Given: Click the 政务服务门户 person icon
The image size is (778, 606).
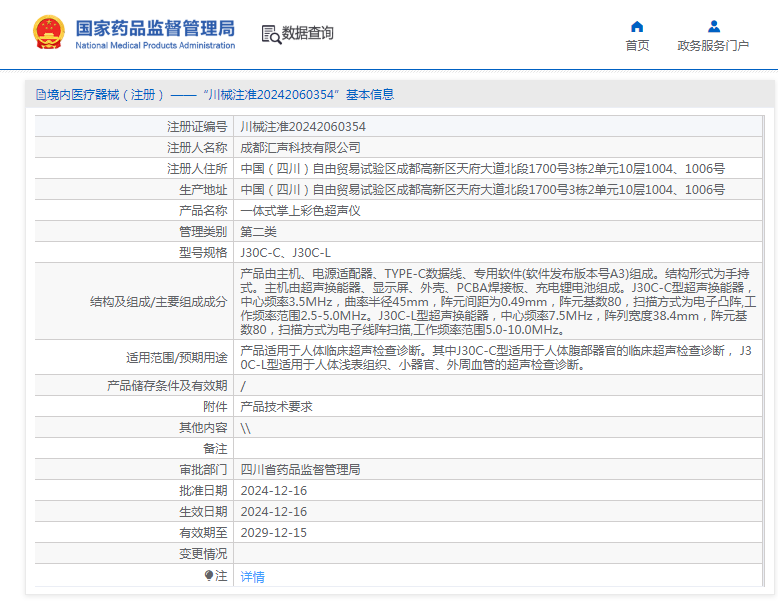Looking at the screenshot, I should (x=713, y=26).
